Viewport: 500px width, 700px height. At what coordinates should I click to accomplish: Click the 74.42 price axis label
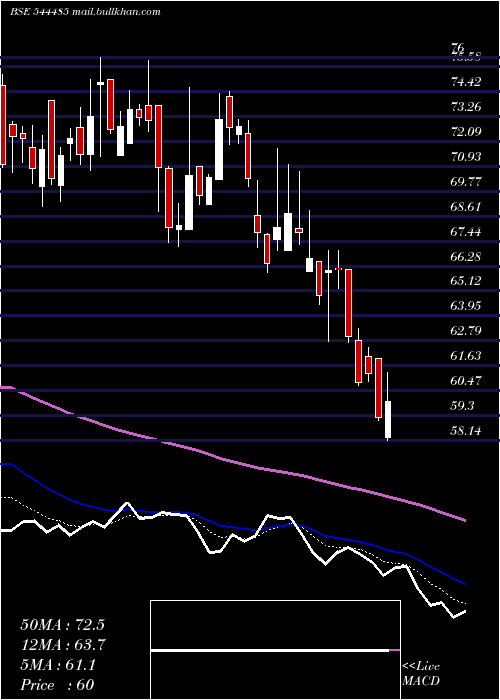467,82
